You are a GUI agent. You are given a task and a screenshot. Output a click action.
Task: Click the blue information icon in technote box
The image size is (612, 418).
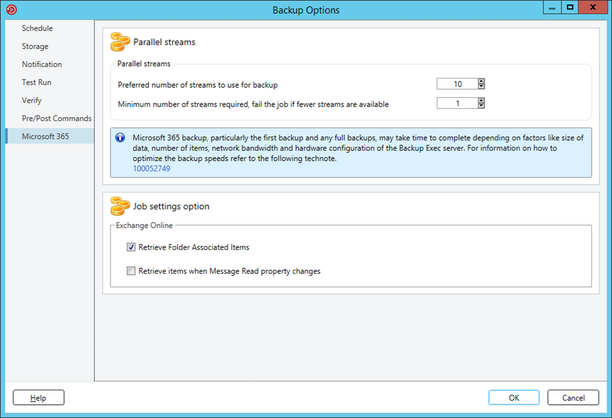120,137
